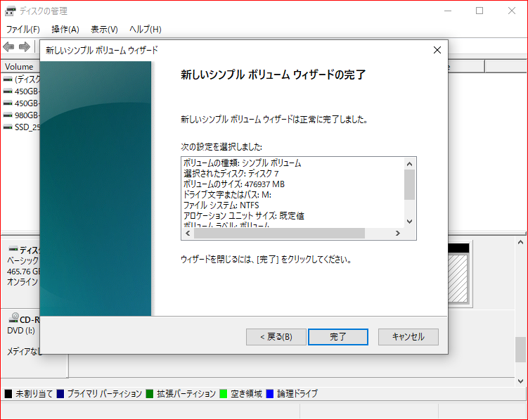Click the settings list vertical scrollbar thumb
This screenshot has width=528, height=420.
[409, 185]
